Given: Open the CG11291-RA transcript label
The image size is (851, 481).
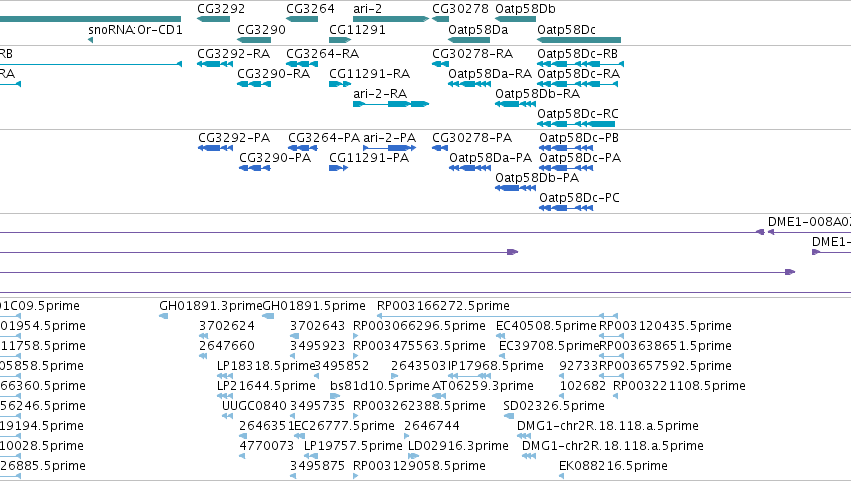Looking at the screenshot, I should [x=370, y=74].
